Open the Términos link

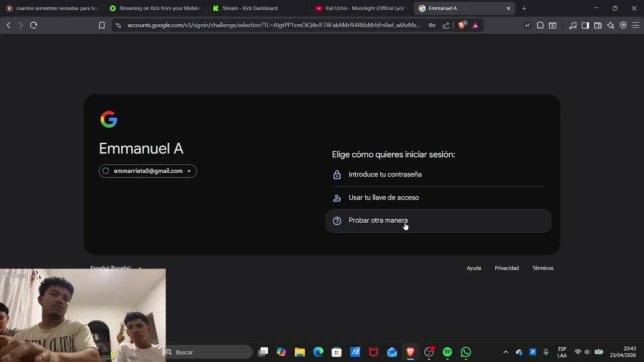pos(543,268)
